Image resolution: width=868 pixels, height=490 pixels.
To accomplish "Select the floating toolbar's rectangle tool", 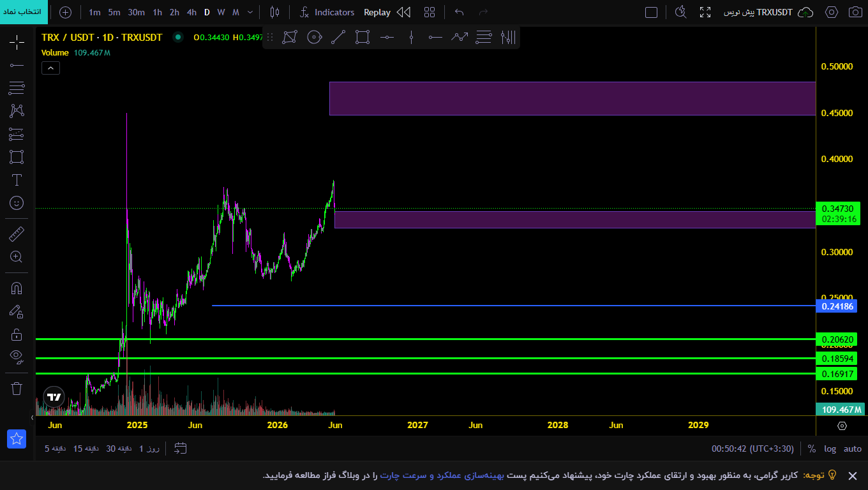I will 363,38.
